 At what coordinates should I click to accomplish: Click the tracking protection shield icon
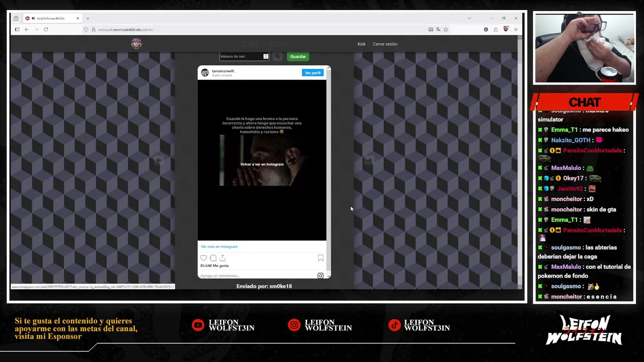click(x=86, y=30)
